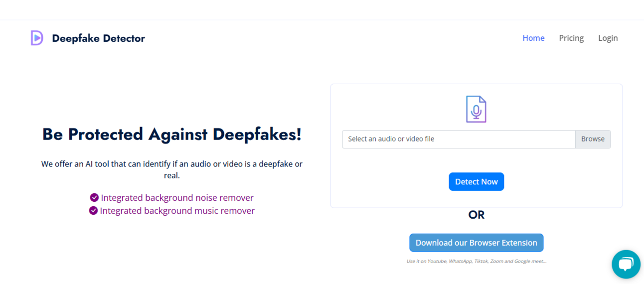Viewport: 644px width, 284px height.
Task: Click Integrated background noise remover text
Action: click(x=177, y=198)
